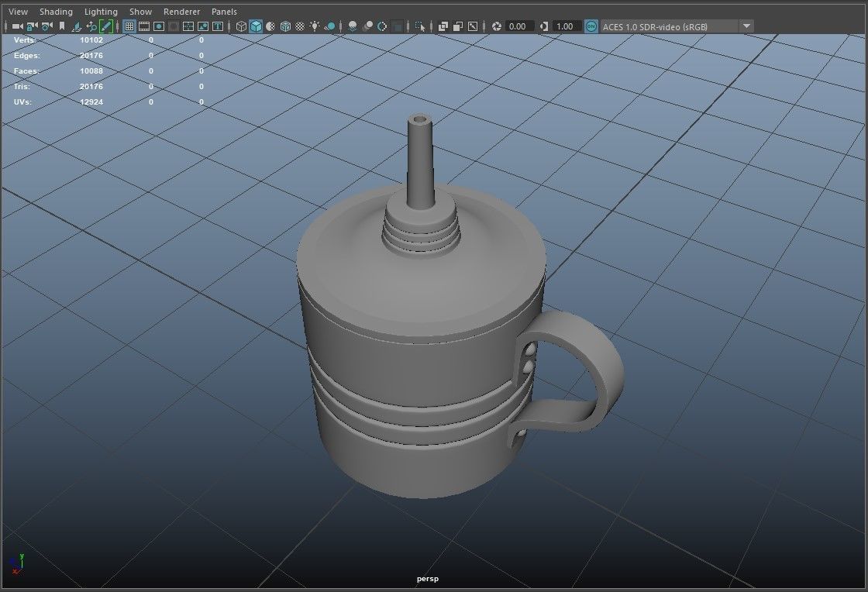Click the UVs count 12924
This screenshot has width=868, height=592.
click(91, 102)
